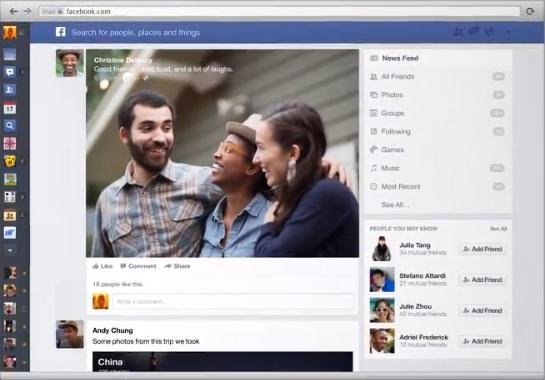Viewport: 545px width, 380px height.
Task: Open the large photo of three friends
Action: [222, 153]
